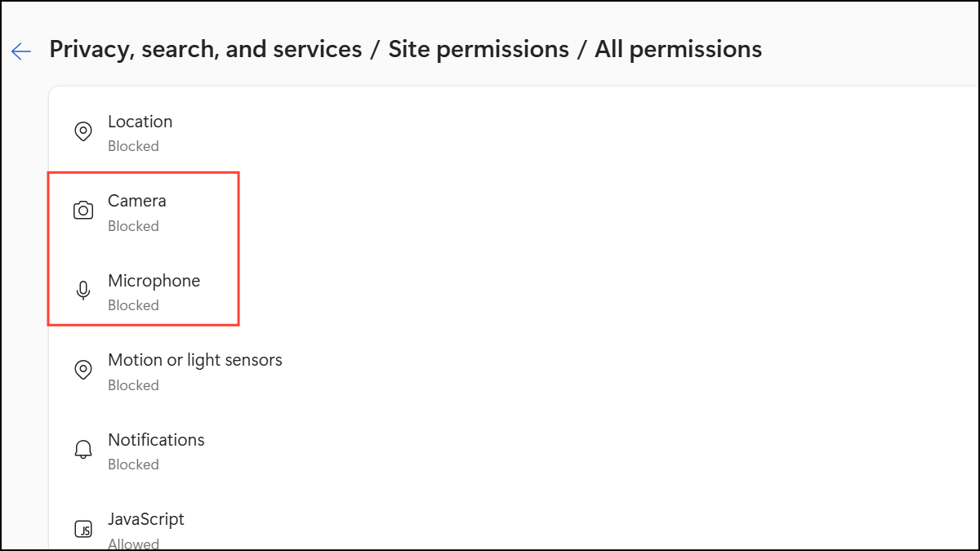This screenshot has width=980, height=551.
Task: Open Privacy, search, and services breadcrumb
Action: click(x=206, y=49)
